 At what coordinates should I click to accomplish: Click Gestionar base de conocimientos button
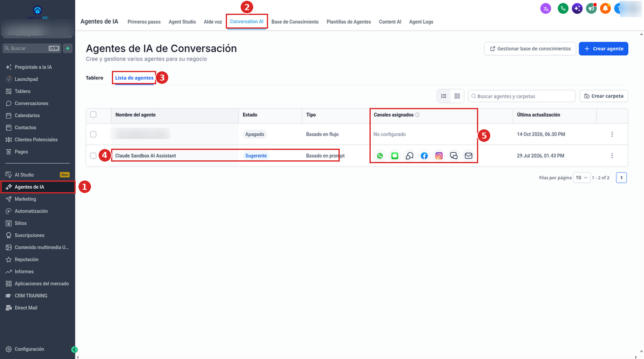(x=530, y=49)
